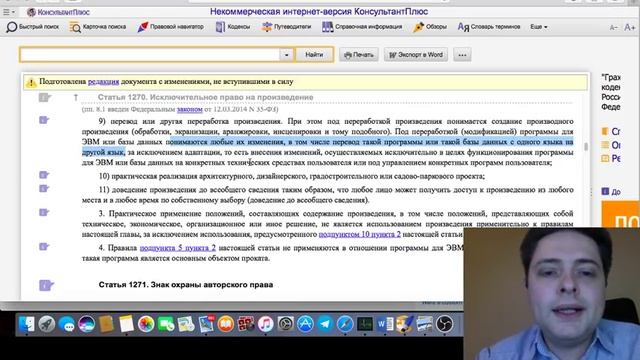Open Notes yellow pad in the Dock

126,324
